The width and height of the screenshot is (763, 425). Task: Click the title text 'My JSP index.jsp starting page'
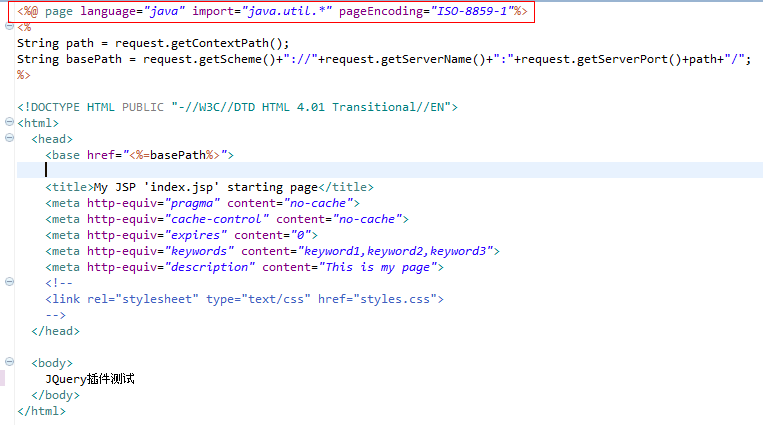[205, 187]
